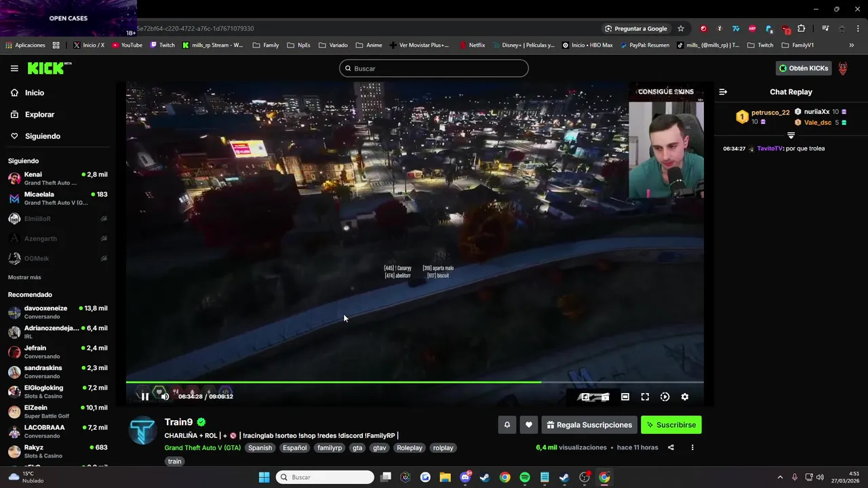Click petrusco_22 in the chat leaderboard
This screenshot has height=488, width=868.
coord(770,113)
